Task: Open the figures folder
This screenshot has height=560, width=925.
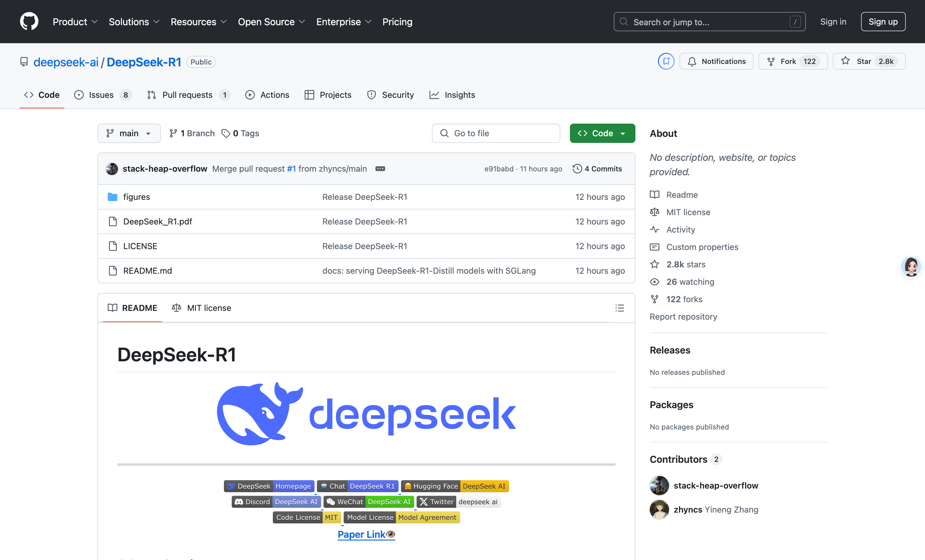Action: tap(136, 197)
